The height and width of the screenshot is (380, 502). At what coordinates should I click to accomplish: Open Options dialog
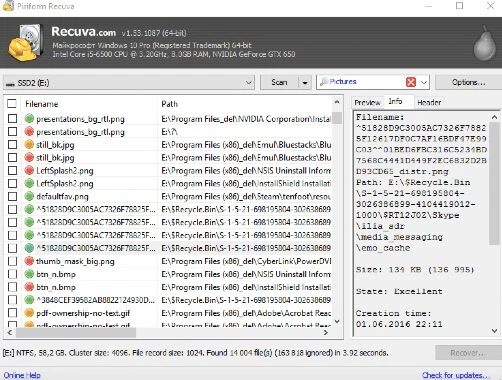(468, 82)
